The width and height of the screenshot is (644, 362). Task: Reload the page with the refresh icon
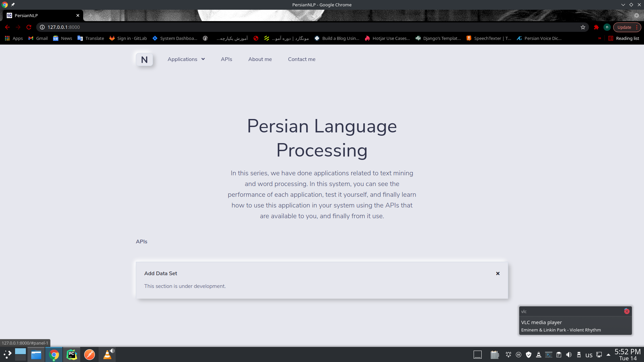pos(29,27)
